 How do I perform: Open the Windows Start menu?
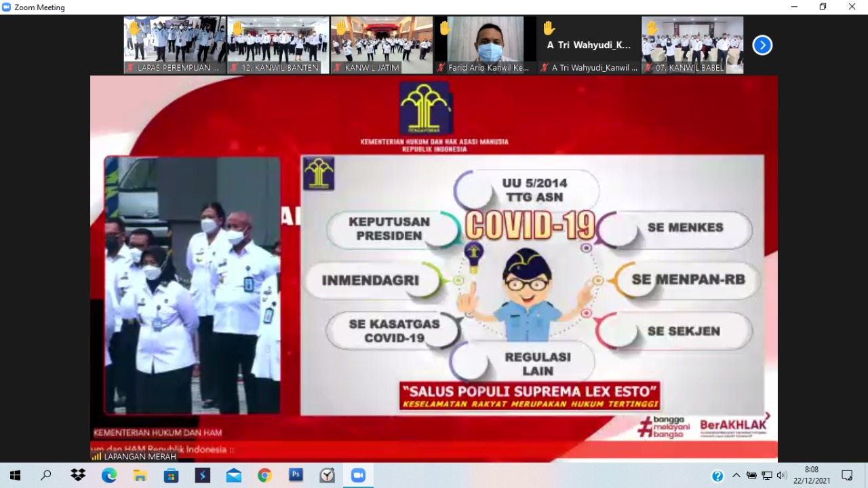click(15, 475)
